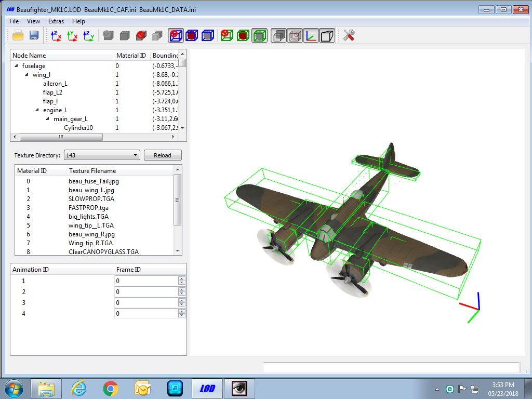The width and height of the screenshot is (532, 399).
Task: Click the texture list vertical scrollbar thumb
Action: 177,199
